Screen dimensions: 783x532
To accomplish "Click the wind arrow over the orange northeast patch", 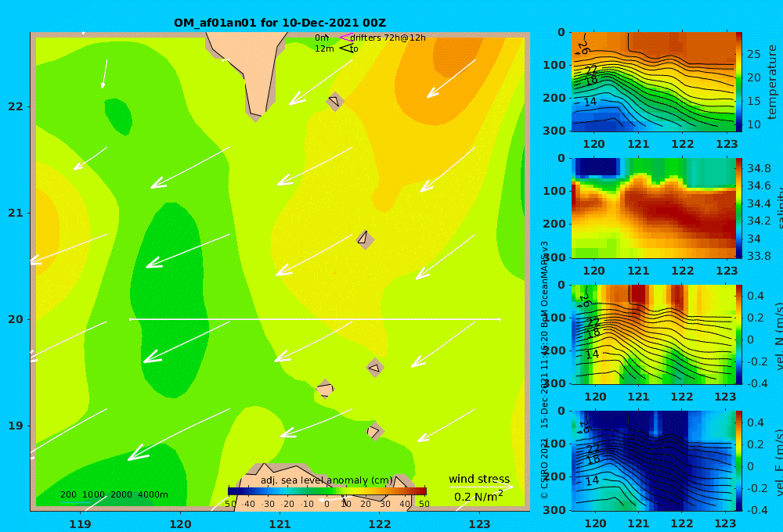I will point(452,78).
